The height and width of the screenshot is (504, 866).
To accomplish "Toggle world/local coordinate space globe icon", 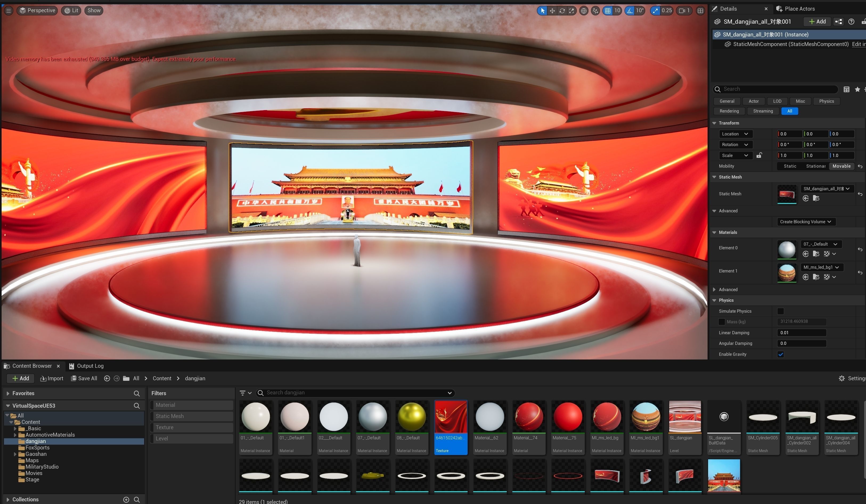I will click(x=583, y=11).
